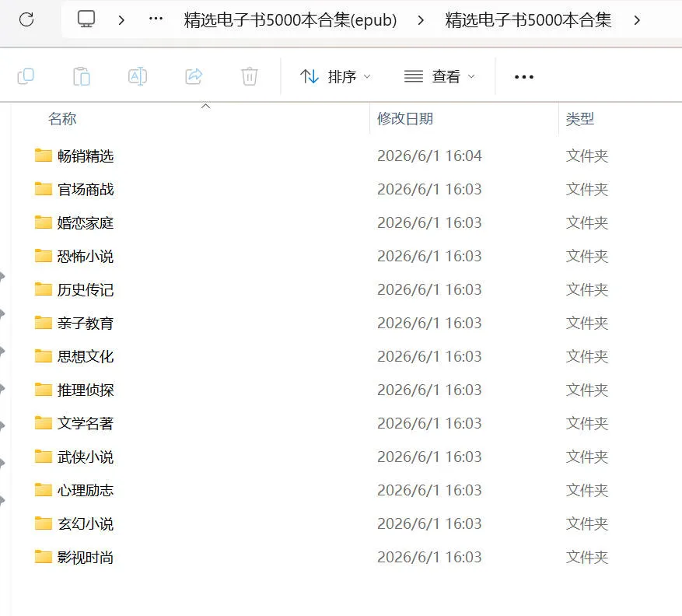Image resolution: width=682 pixels, height=616 pixels.
Task: Click the Paste icon in toolbar
Action: pos(82,76)
